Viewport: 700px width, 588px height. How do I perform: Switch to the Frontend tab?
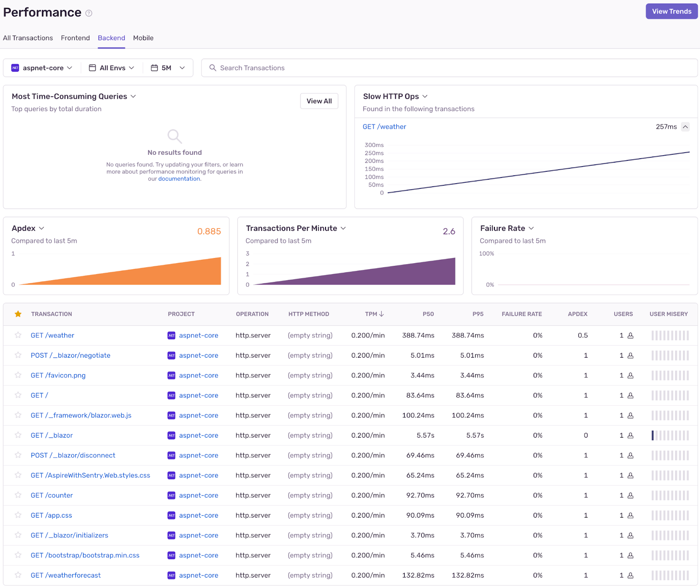(x=75, y=38)
